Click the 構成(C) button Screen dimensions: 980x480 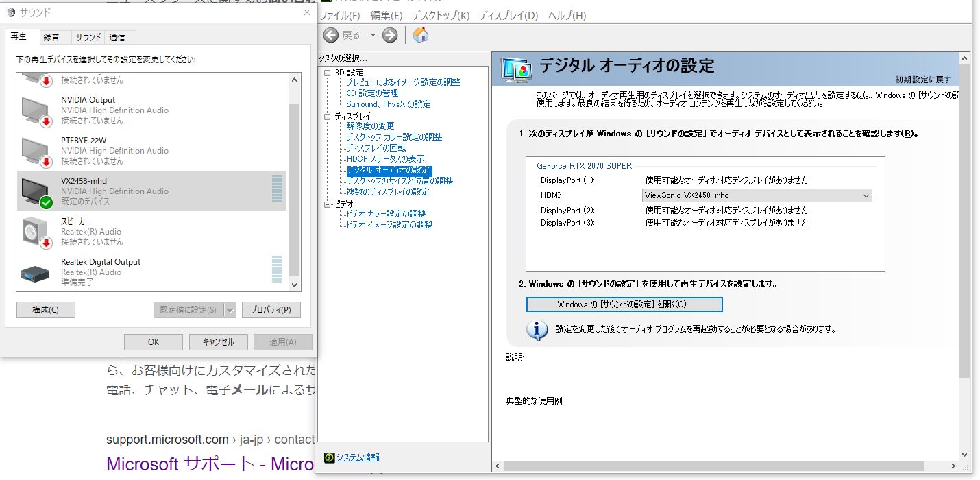click(45, 310)
